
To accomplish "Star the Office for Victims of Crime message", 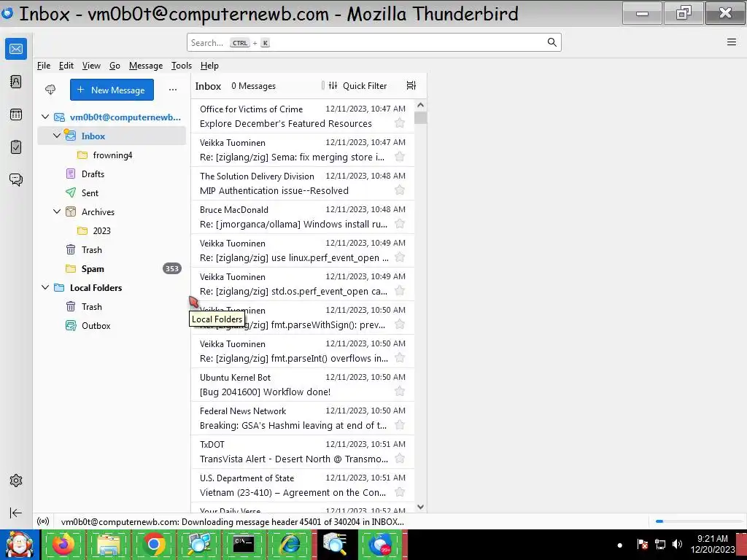I will (400, 123).
